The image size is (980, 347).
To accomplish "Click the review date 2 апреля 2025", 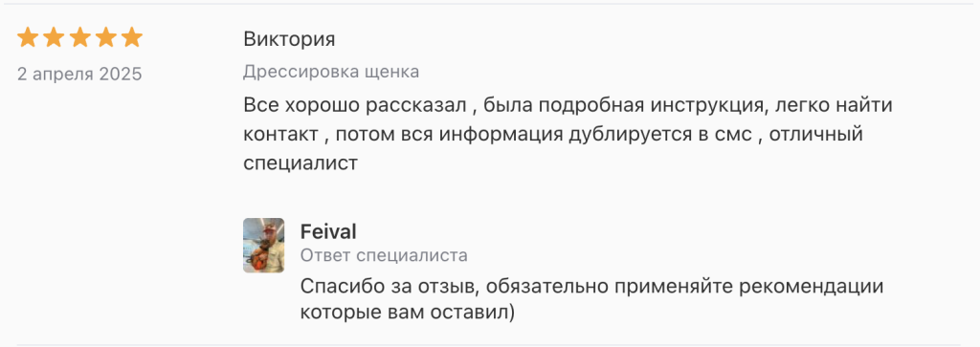I will [79, 75].
